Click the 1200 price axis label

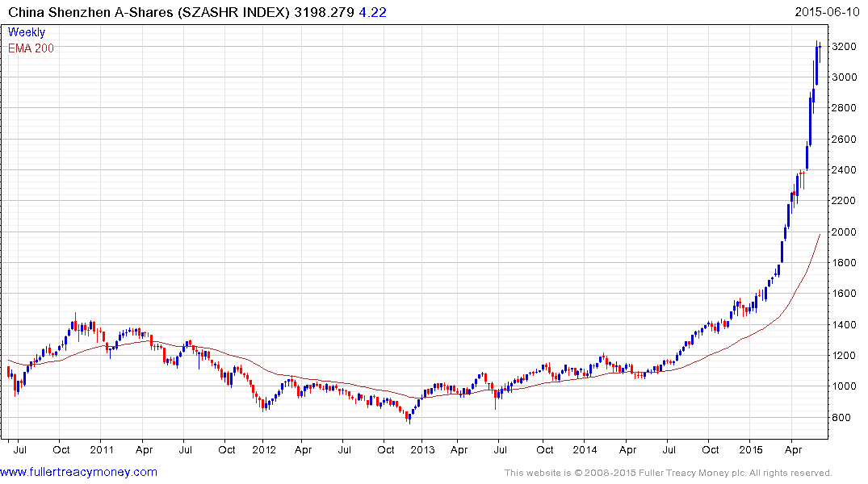pos(845,356)
